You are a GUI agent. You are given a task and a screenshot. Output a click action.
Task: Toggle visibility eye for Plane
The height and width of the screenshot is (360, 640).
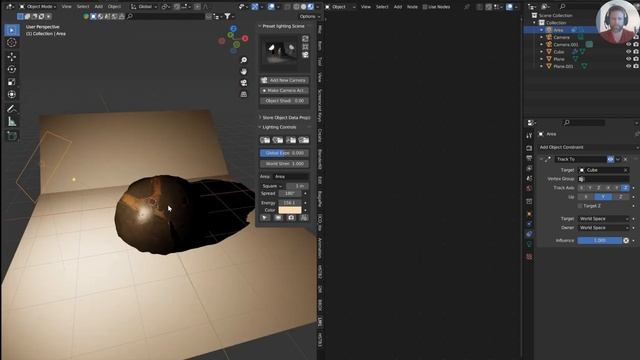[x=628, y=59]
